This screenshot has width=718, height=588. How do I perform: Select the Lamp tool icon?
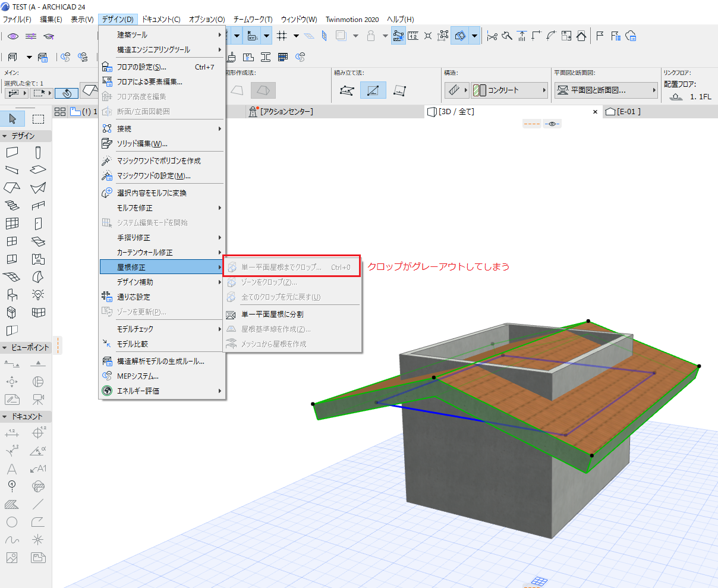pos(38,294)
